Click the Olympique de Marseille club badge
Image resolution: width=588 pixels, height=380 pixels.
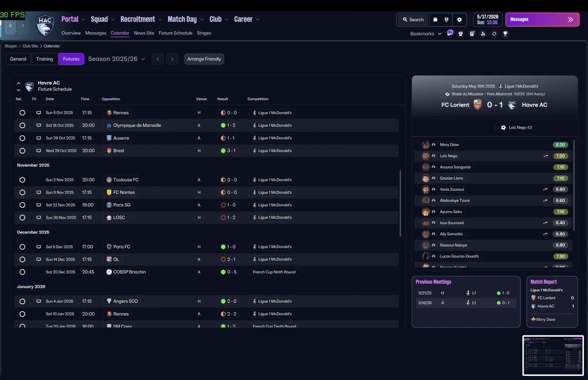pyautogui.click(x=109, y=125)
